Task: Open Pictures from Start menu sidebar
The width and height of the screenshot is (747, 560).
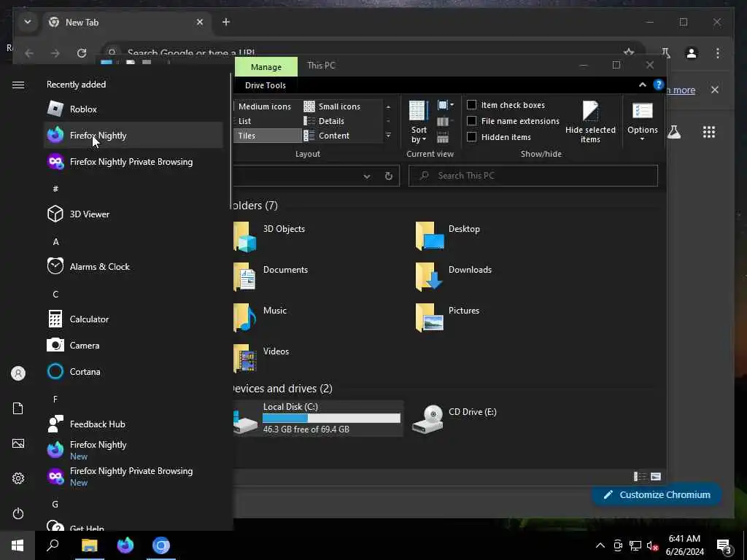Action: pyautogui.click(x=18, y=443)
